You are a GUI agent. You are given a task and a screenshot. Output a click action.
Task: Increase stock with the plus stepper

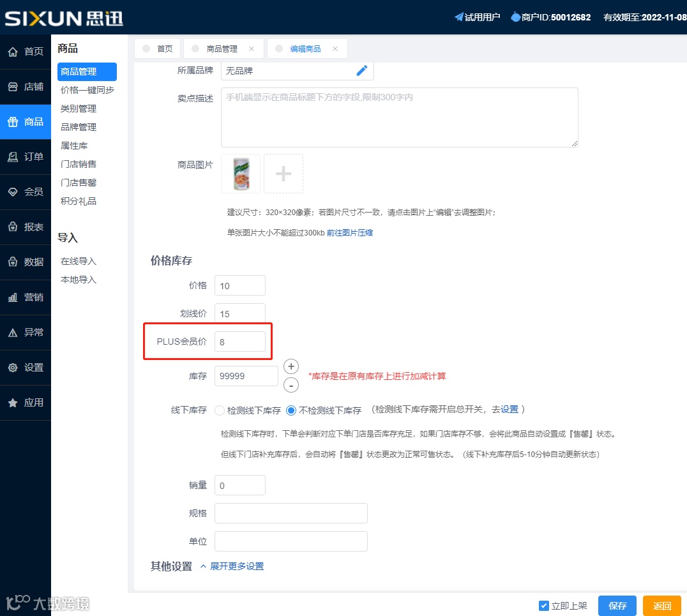(x=291, y=366)
